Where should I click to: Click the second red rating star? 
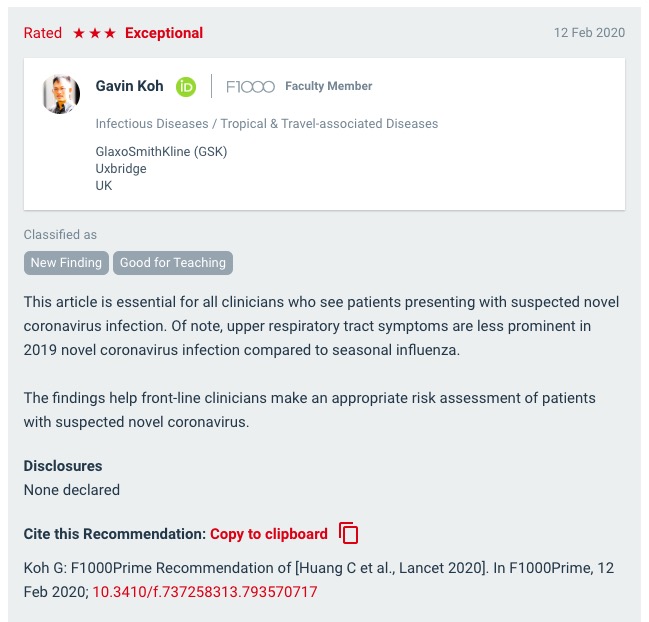pyautogui.click(x=95, y=33)
